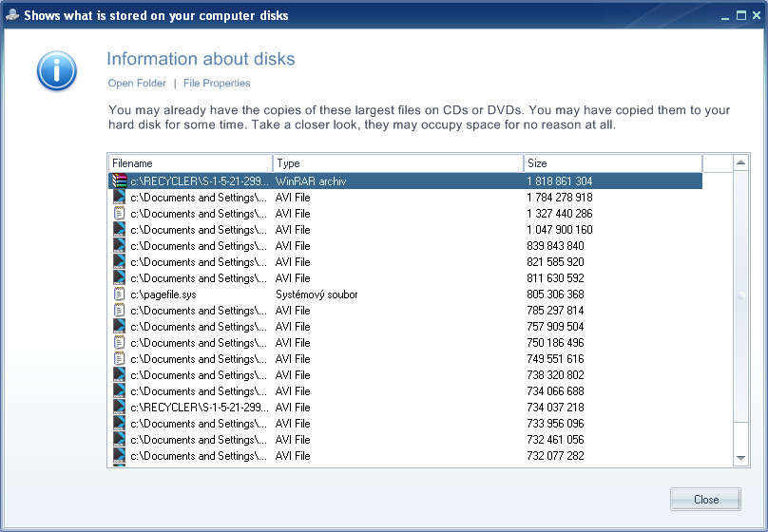Select the size value 757 909 504
The width and height of the screenshot is (768, 532).
tap(555, 327)
